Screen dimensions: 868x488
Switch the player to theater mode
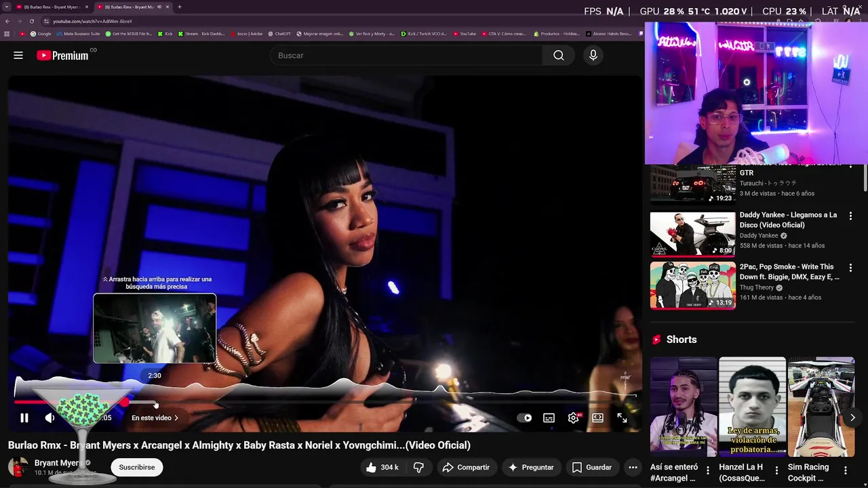point(597,418)
